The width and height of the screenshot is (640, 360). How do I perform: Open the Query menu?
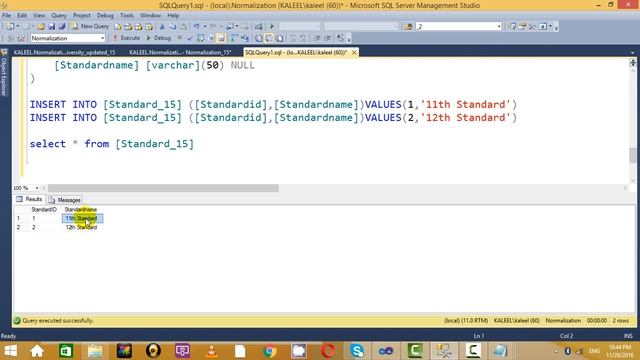59,16
